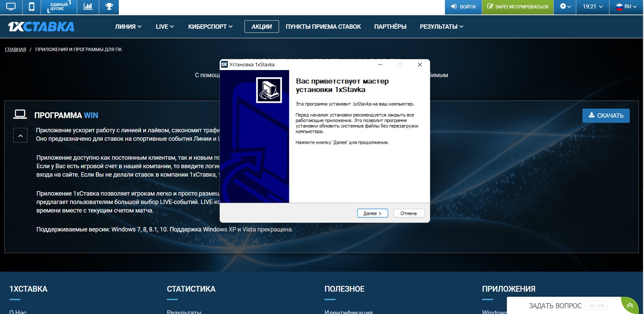Viewport: 644px width, 314px height.
Task: Click the laptop icon beside ПРОГРАММА WIN
Action: (x=20, y=114)
